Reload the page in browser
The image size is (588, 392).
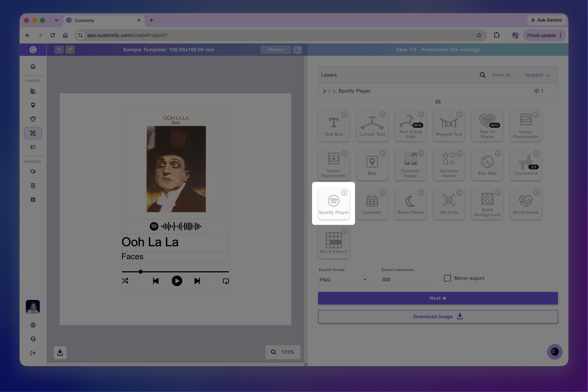[53, 35]
